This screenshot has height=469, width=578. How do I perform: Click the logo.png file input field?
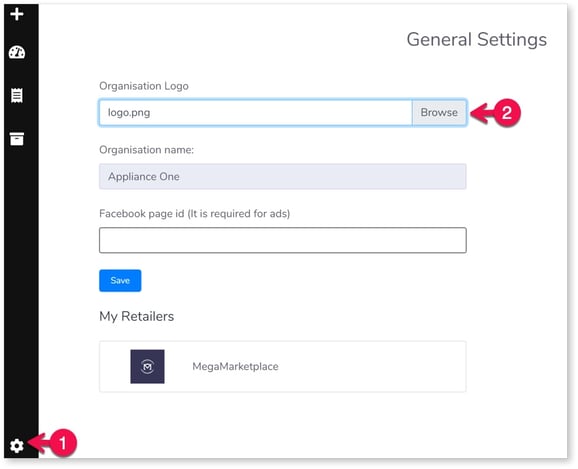coord(255,112)
